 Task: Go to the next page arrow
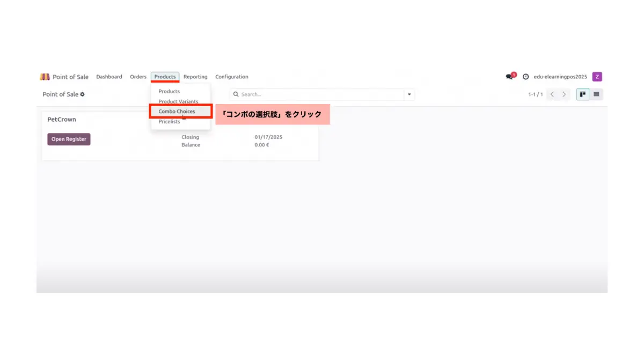point(564,94)
